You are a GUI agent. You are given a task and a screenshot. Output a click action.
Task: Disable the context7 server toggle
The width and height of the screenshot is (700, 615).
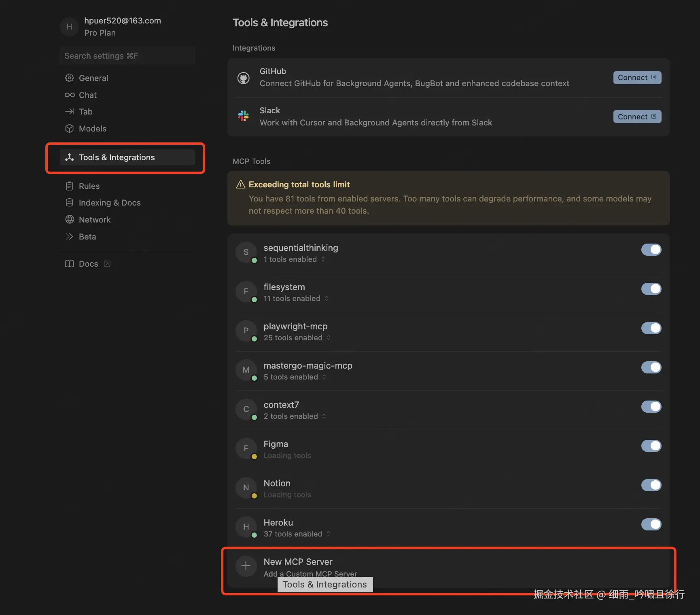pos(651,407)
